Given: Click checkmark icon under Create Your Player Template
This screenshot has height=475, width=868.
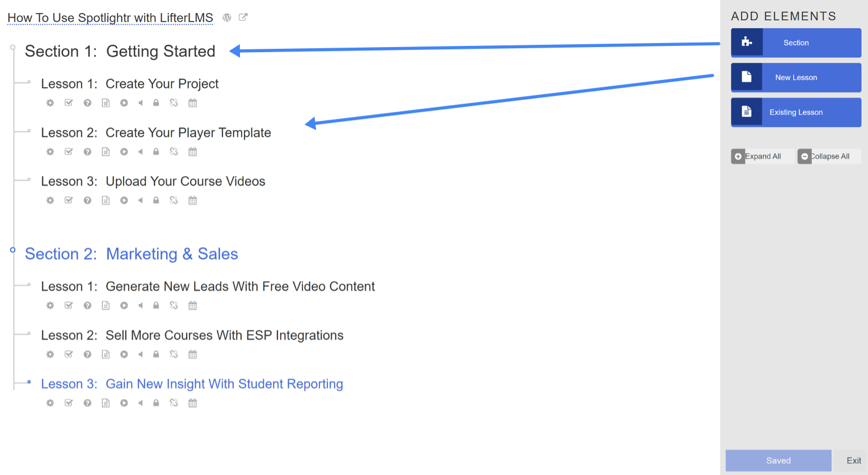Looking at the screenshot, I should click(69, 151).
